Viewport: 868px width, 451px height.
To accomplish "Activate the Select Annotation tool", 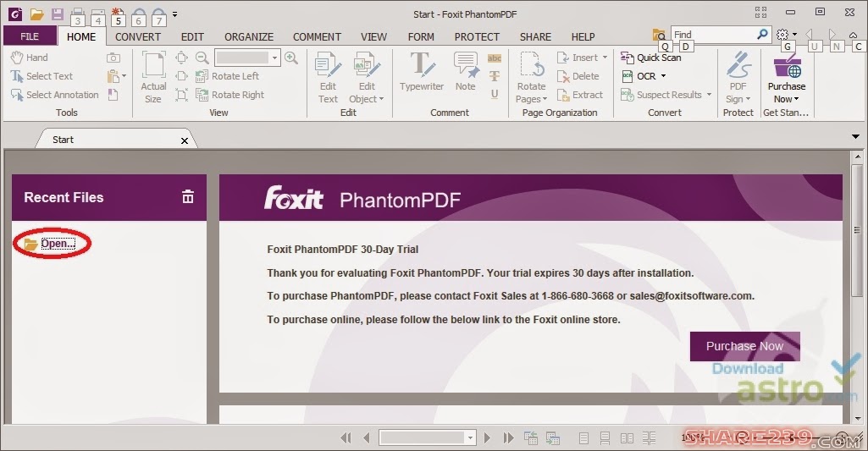I will click(x=55, y=95).
